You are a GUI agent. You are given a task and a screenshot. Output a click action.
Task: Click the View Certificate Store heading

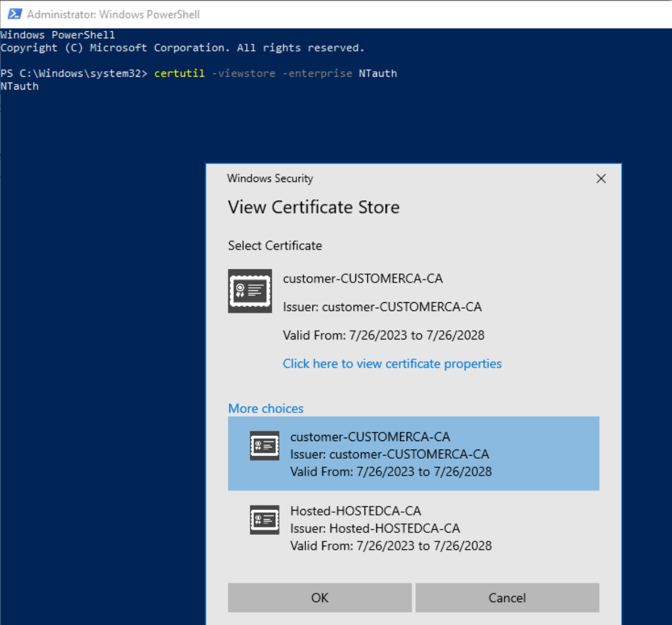[313, 207]
